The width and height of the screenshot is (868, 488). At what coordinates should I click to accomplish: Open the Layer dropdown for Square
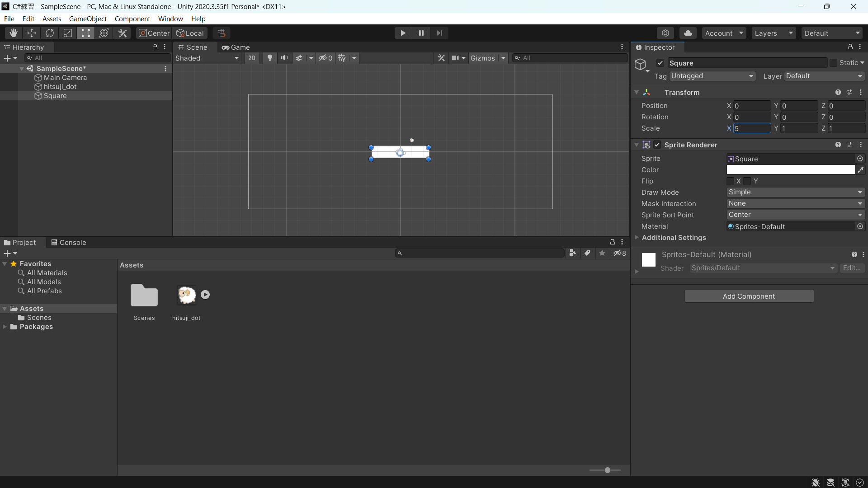click(x=824, y=75)
